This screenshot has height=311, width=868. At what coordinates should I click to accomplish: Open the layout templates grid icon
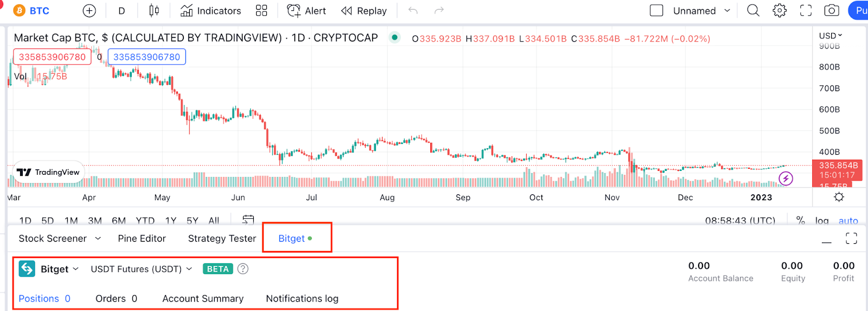pyautogui.click(x=261, y=11)
